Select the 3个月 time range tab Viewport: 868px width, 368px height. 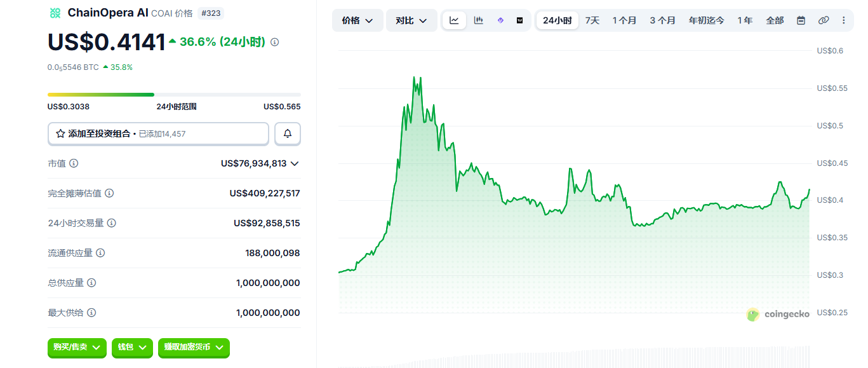662,20
